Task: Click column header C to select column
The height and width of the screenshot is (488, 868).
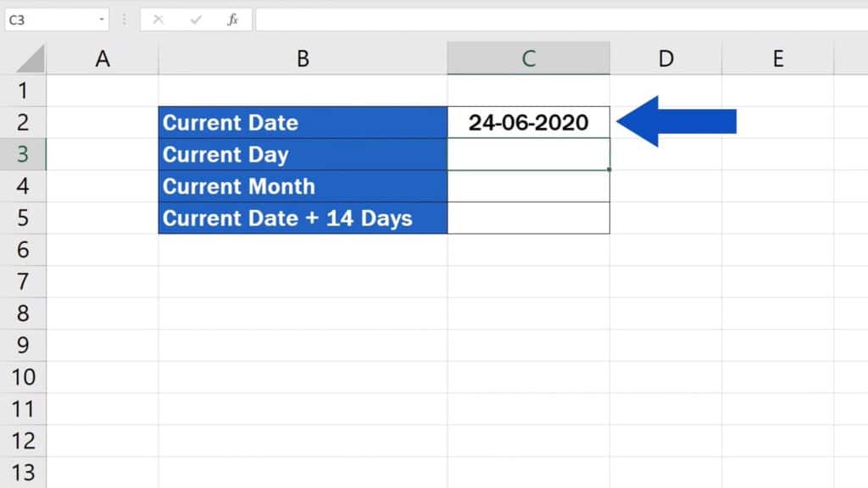Action: click(x=527, y=58)
